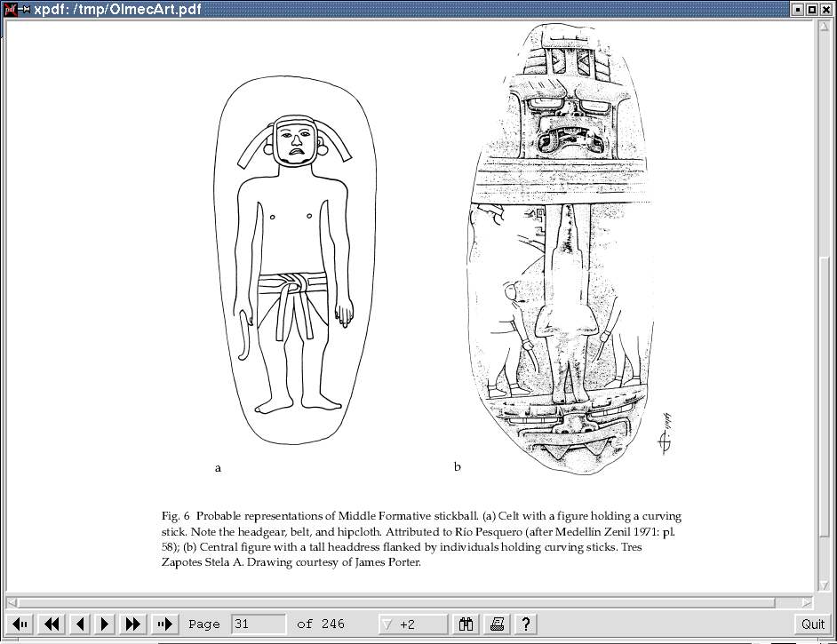Jump forward ten pages with double-right arrow

pos(133,624)
